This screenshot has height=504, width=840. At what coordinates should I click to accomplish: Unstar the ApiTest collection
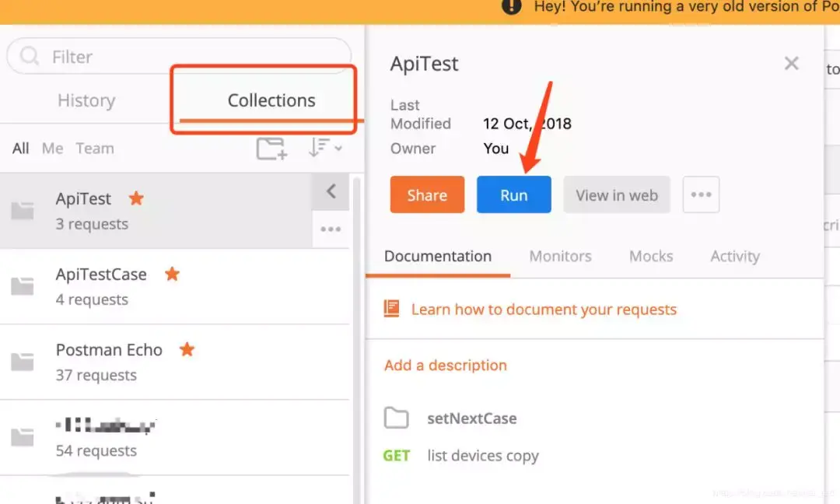(136, 198)
